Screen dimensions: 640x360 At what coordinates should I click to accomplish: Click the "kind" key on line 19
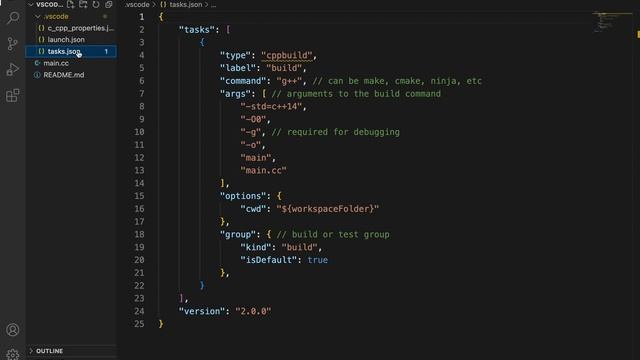coord(256,247)
